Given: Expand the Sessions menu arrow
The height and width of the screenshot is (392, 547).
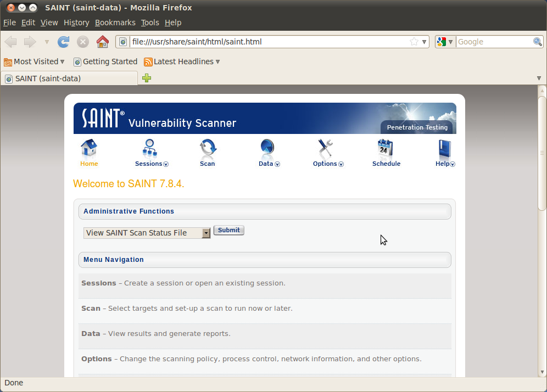Looking at the screenshot, I should click(x=166, y=164).
